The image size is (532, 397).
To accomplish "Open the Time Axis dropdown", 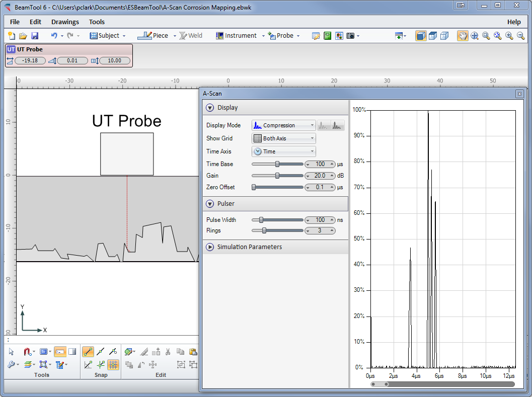I will point(284,151).
